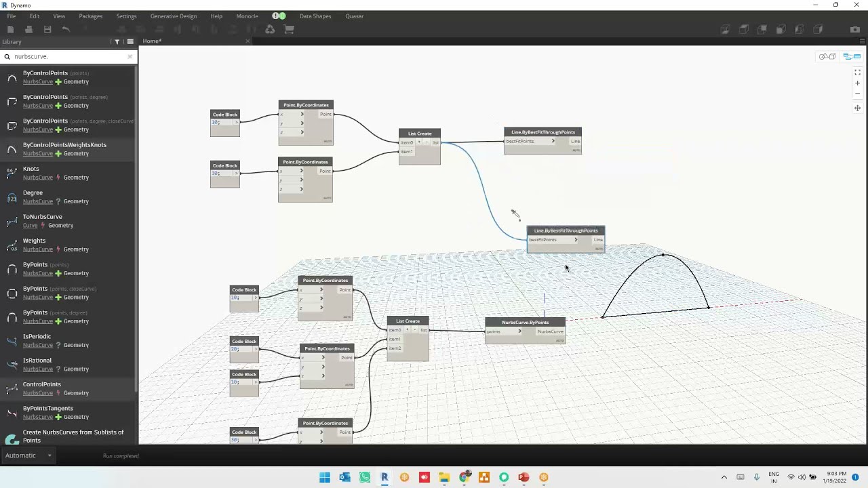868x488 pixels.
Task: Open the File menu
Action: 12,16
